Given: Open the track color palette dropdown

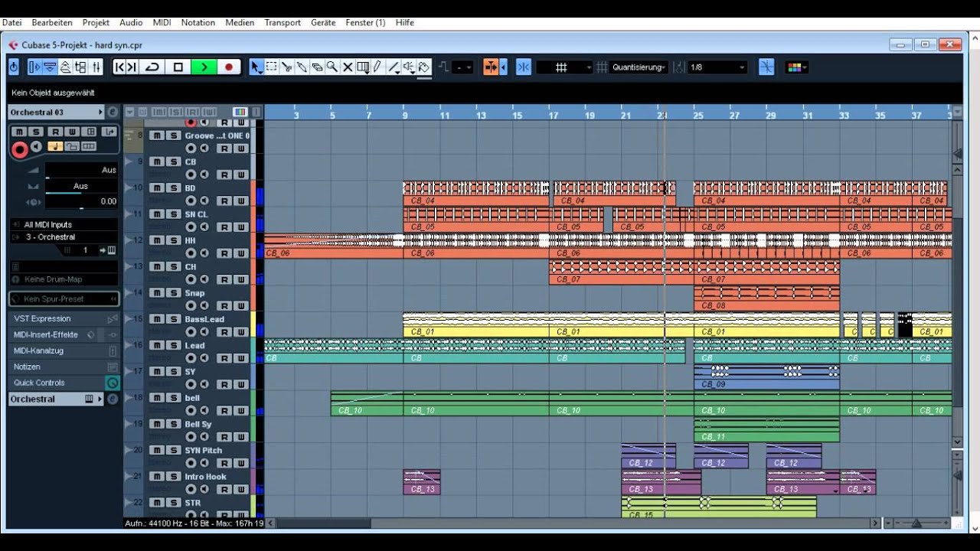Looking at the screenshot, I should point(798,67).
